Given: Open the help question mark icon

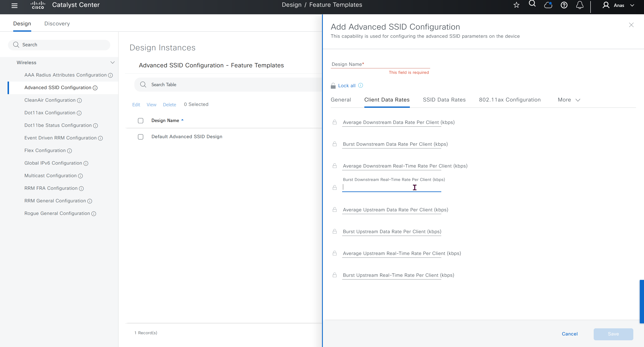Looking at the screenshot, I should (x=564, y=5).
